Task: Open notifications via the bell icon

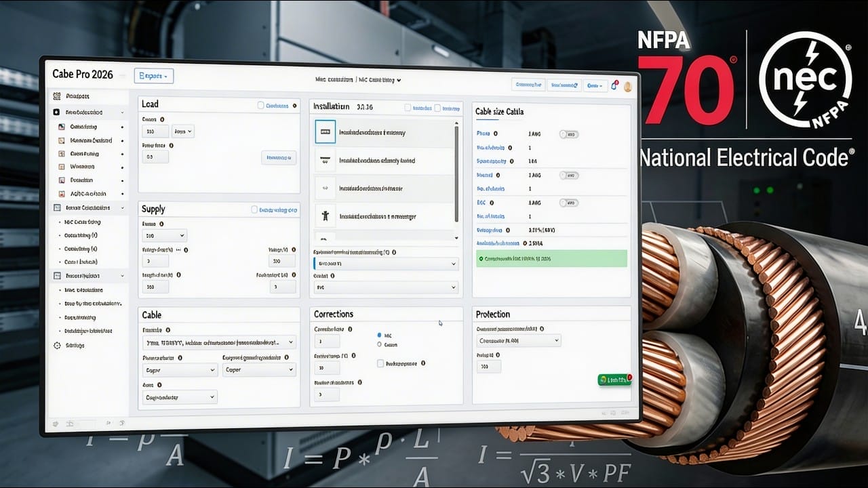Action: click(x=614, y=86)
